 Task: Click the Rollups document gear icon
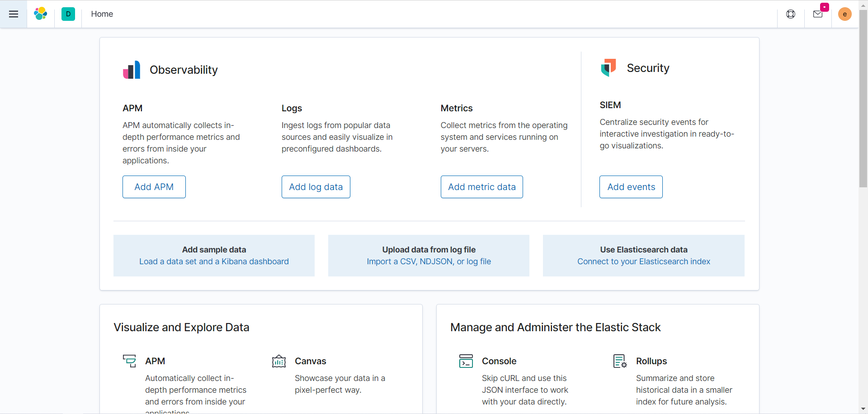click(620, 361)
